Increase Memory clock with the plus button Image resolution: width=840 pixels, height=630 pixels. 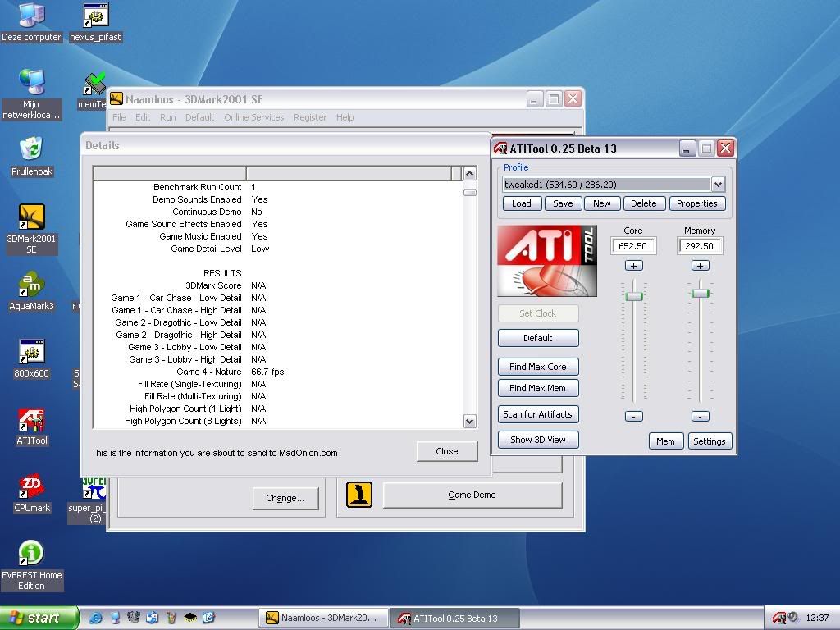pos(701,266)
